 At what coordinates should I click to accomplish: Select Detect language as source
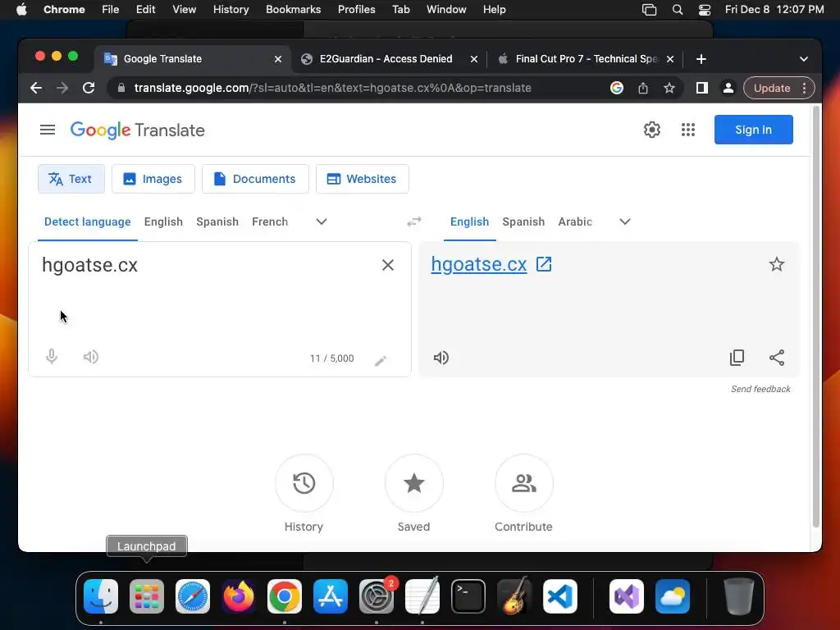click(87, 221)
